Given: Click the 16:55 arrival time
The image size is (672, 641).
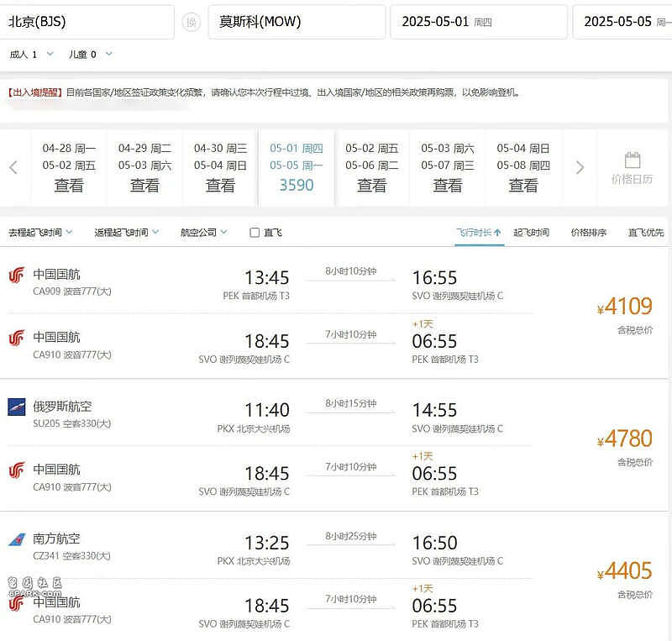Looking at the screenshot, I should pyautogui.click(x=434, y=278).
